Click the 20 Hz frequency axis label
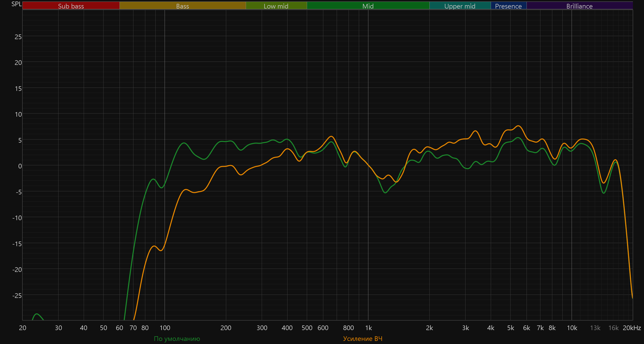The width and height of the screenshot is (644, 344). tap(23, 328)
